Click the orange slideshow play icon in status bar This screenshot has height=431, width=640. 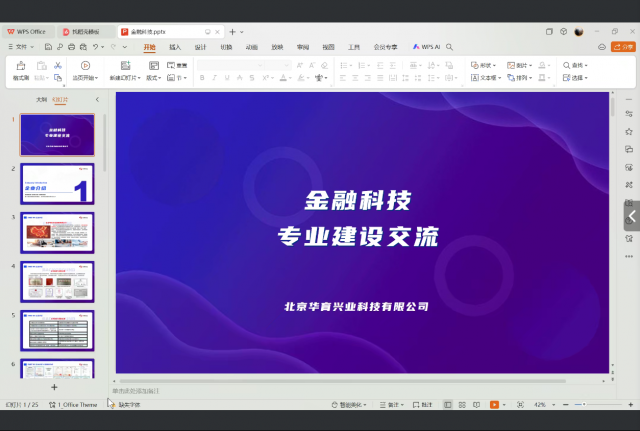pos(494,404)
